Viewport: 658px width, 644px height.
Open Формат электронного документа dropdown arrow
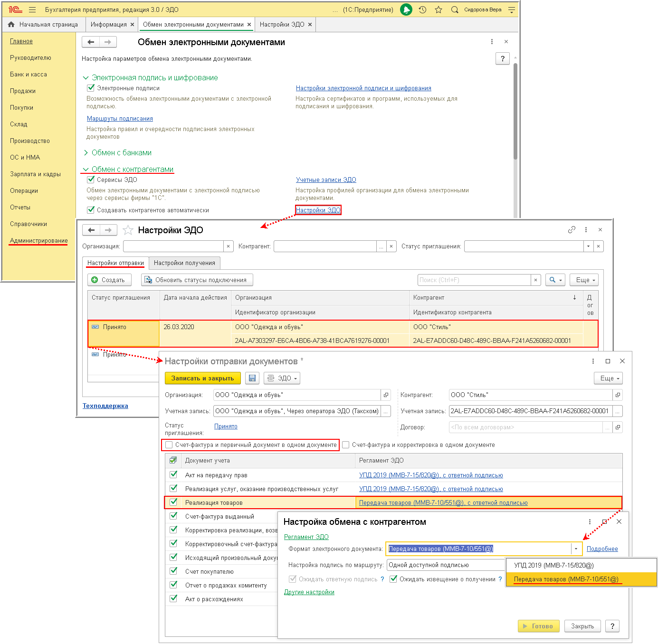pyautogui.click(x=576, y=549)
